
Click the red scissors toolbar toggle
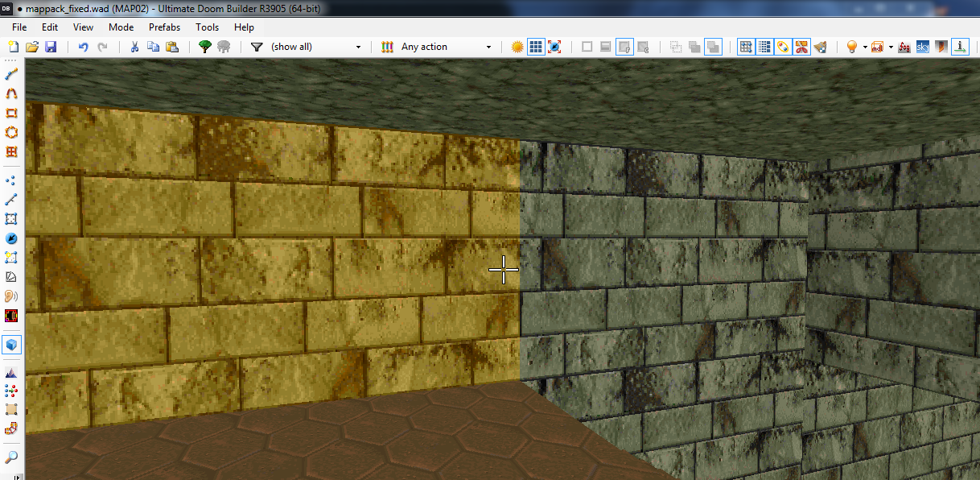[801, 47]
